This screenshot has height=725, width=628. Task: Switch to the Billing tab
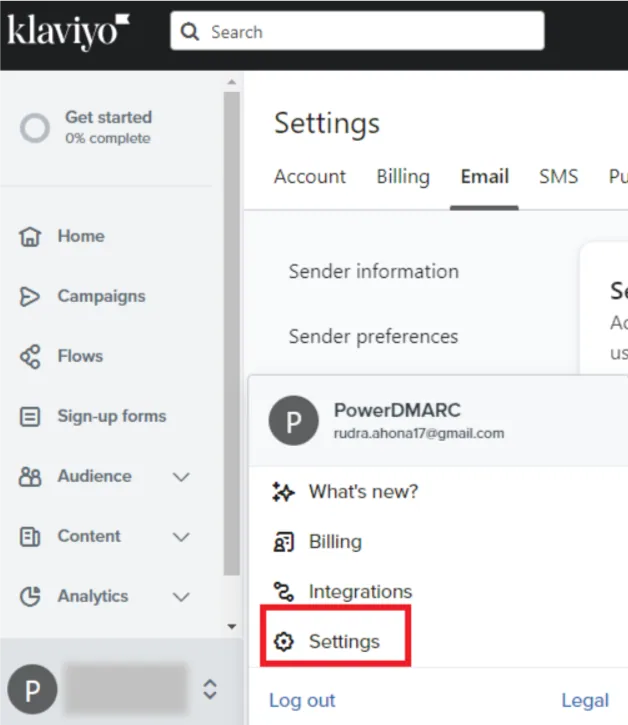pos(403,177)
